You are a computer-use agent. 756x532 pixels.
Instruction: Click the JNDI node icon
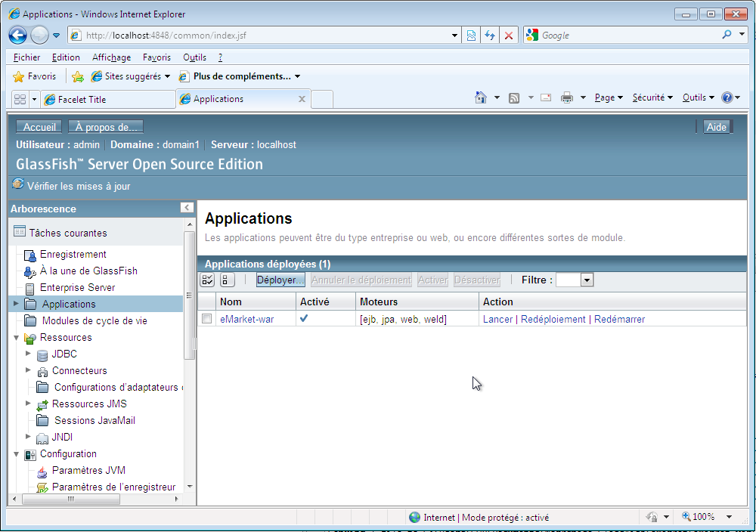pos(42,438)
